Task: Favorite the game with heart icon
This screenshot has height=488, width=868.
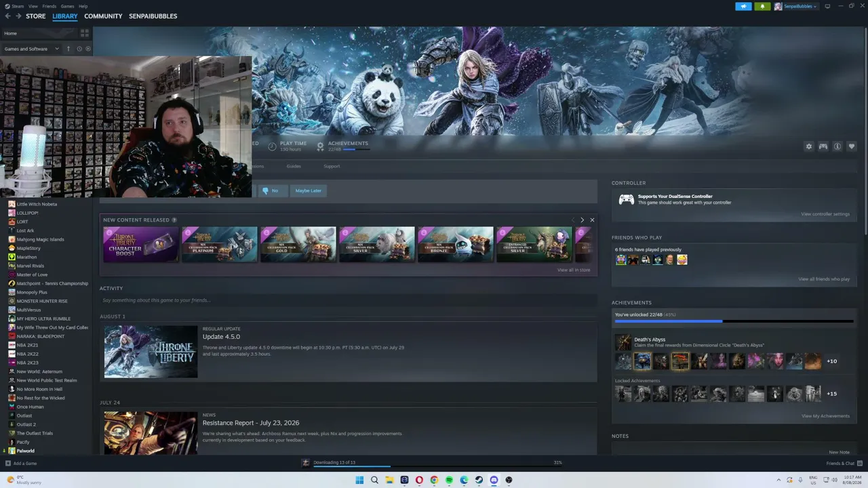Action: click(852, 146)
